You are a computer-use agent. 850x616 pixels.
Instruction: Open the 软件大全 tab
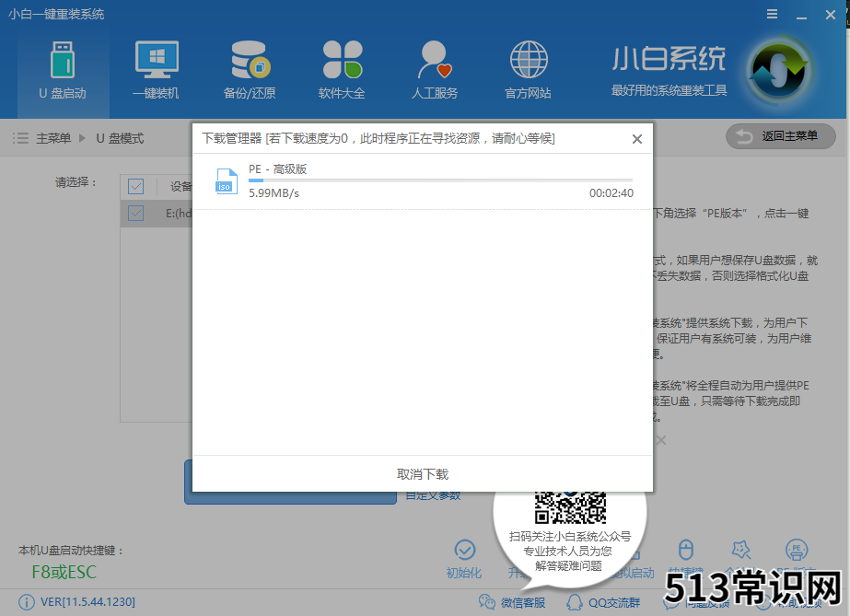pos(342,71)
